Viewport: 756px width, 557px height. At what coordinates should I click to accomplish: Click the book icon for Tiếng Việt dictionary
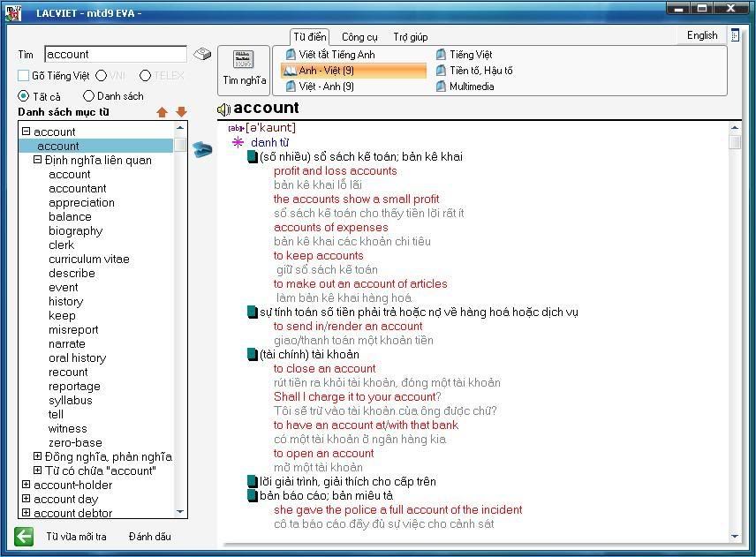coord(442,55)
